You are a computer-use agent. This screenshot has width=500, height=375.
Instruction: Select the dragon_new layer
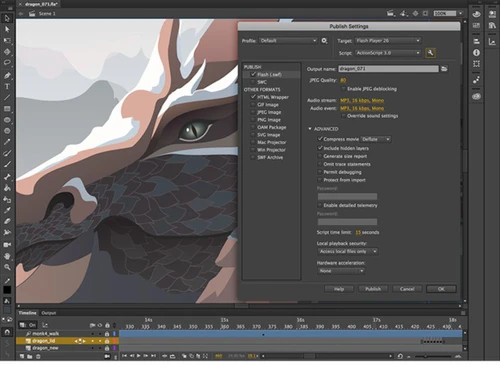pos(45,348)
